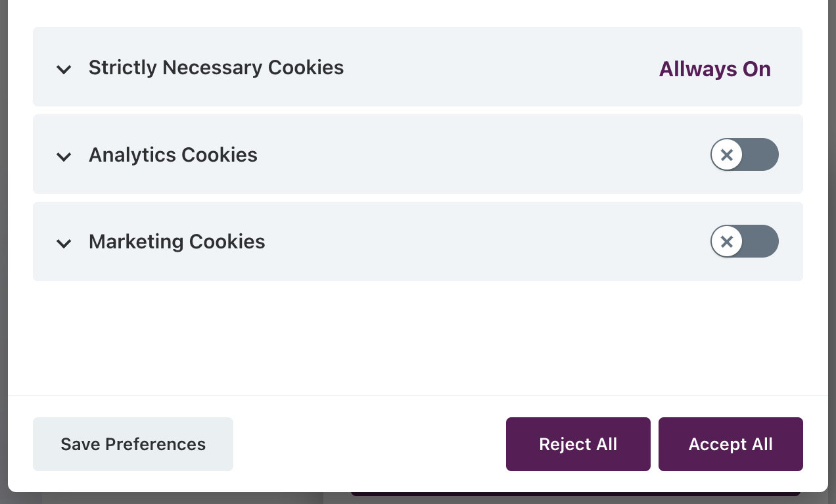Click the Save Preferences button
Viewport: 836px width, 504px height.
[x=133, y=444]
